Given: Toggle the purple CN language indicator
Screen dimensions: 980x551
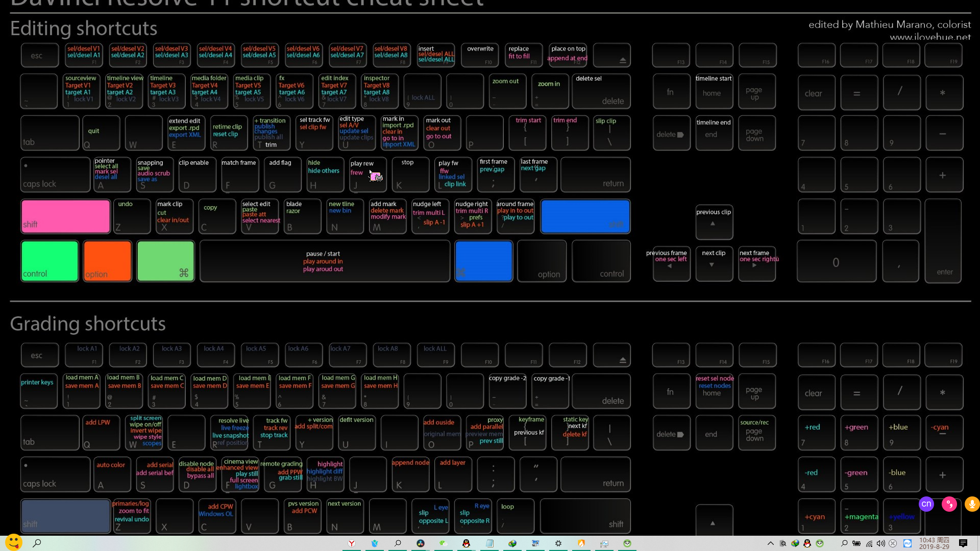Looking at the screenshot, I should [x=926, y=504].
